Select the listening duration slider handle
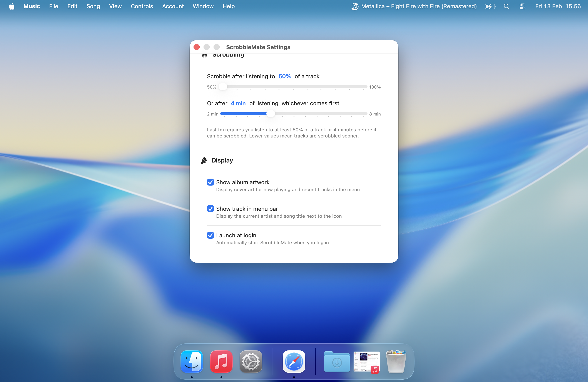The height and width of the screenshot is (382, 588). (x=271, y=114)
